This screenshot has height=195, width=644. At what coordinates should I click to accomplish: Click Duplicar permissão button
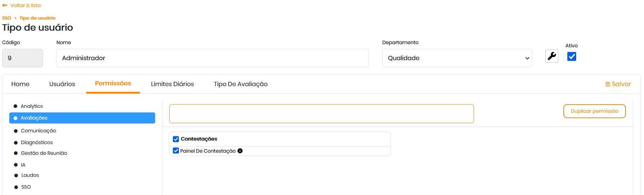tap(594, 111)
